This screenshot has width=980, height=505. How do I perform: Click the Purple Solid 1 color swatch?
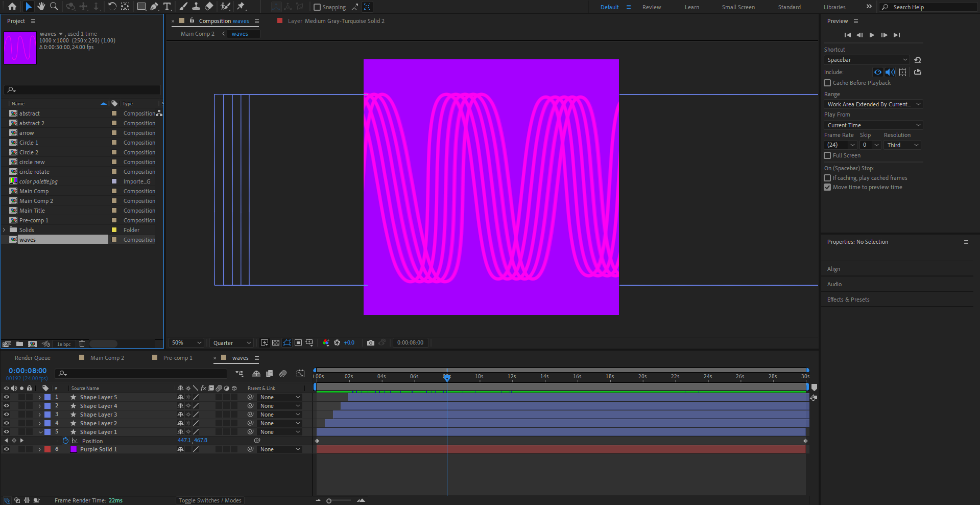tap(73, 449)
